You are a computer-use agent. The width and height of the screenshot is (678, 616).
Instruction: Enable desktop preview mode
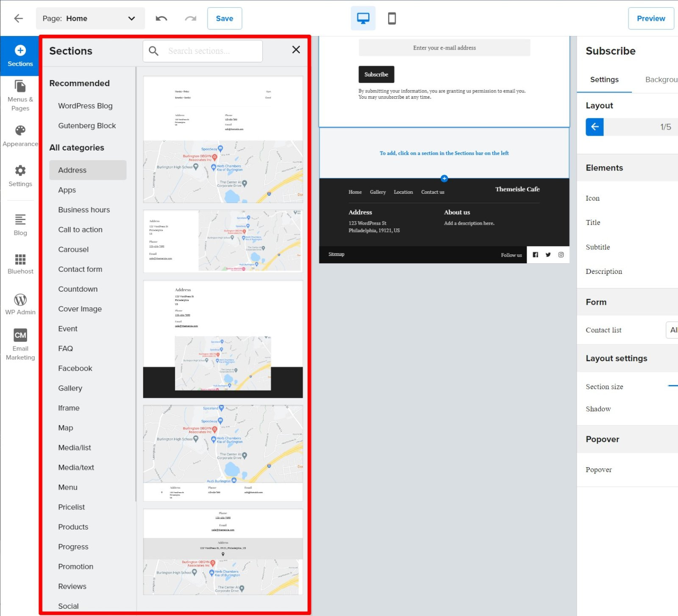tap(363, 18)
